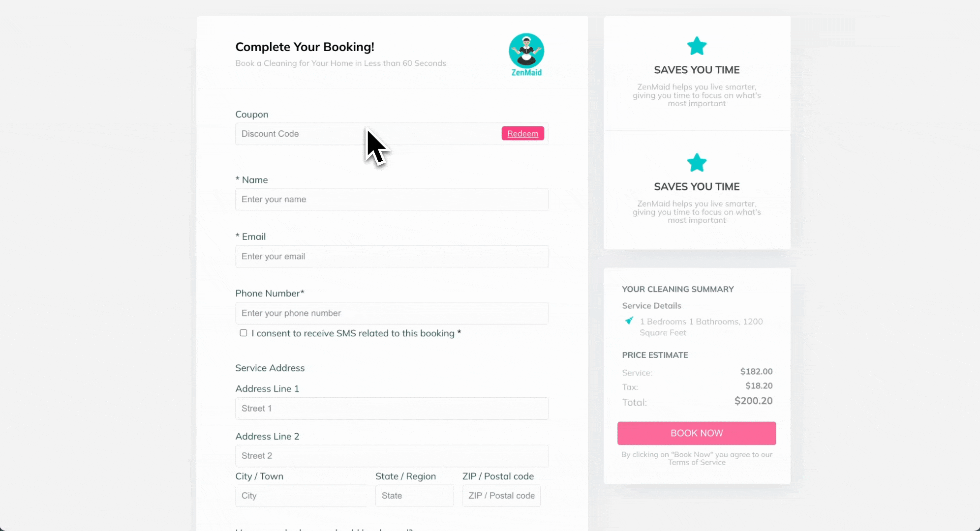Click the Complete Your Booking heading

click(305, 47)
